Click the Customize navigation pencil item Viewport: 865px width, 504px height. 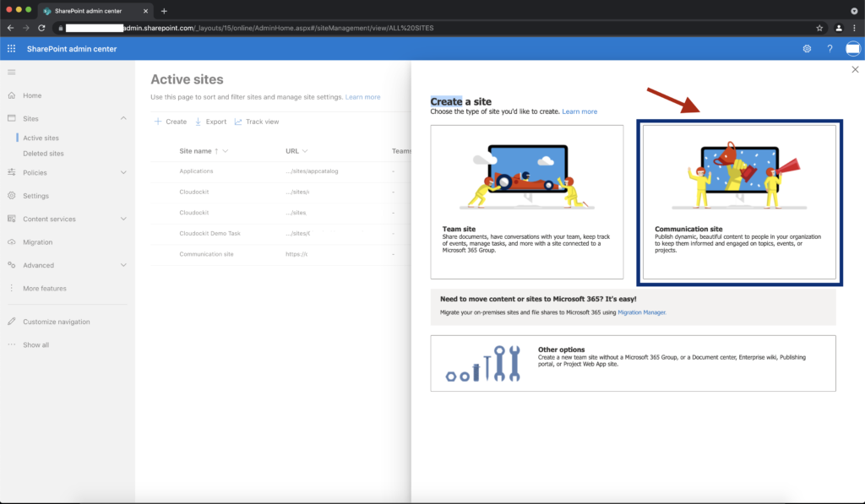[57, 322]
